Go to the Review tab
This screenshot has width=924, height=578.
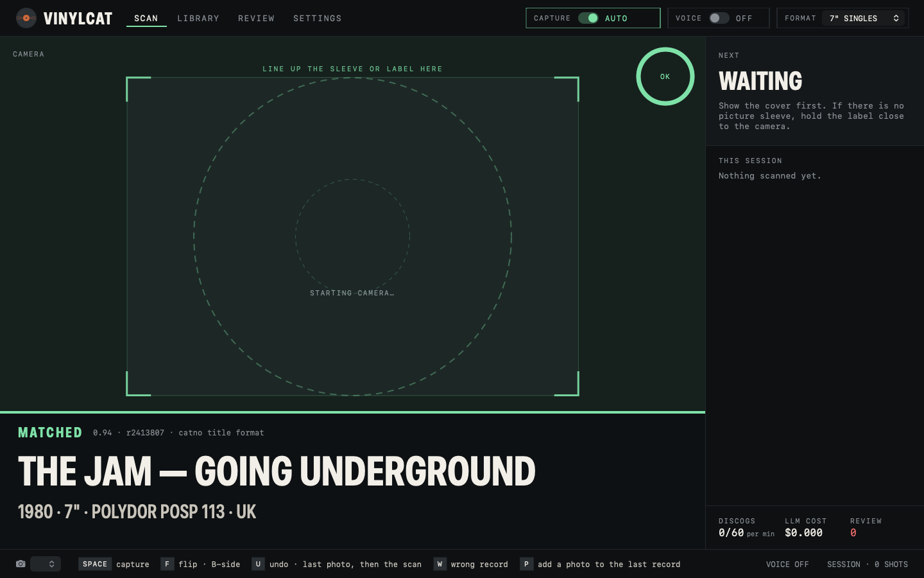tap(256, 18)
